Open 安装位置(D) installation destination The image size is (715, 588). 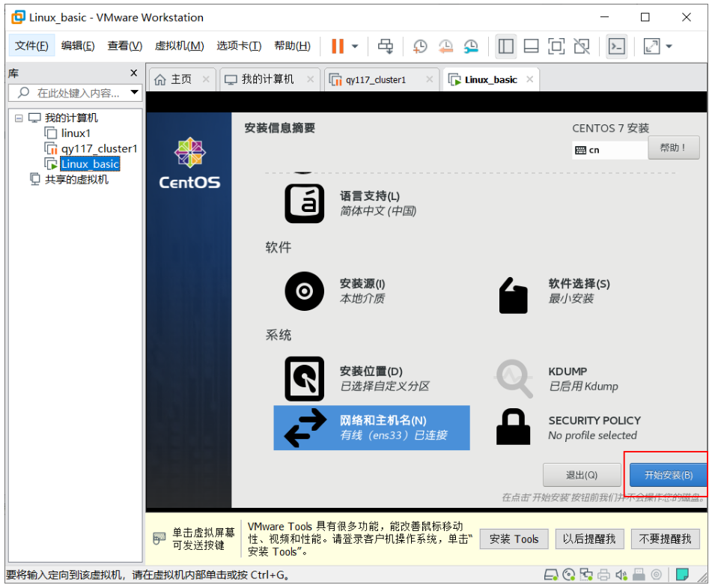358,378
